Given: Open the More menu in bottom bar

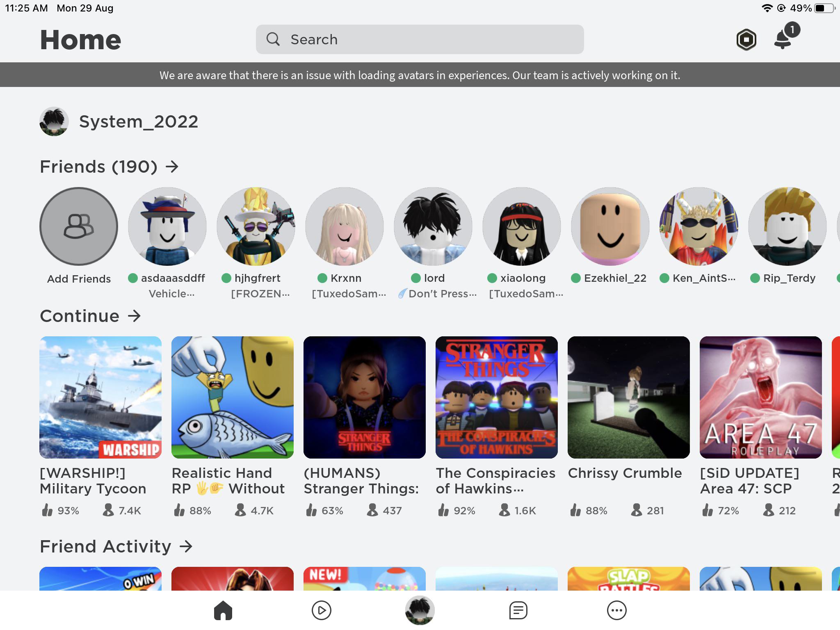Looking at the screenshot, I should (616, 610).
